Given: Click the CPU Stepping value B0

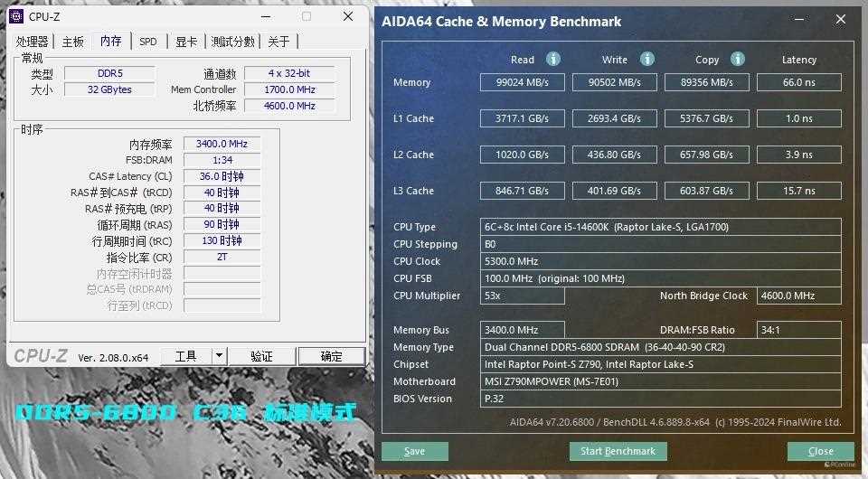Looking at the screenshot, I should [x=660, y=244].
